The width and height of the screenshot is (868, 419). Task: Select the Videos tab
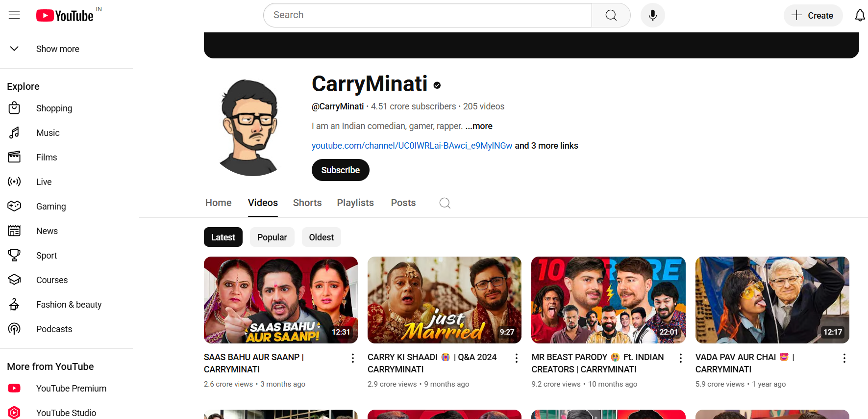click(x=263, y=203)
